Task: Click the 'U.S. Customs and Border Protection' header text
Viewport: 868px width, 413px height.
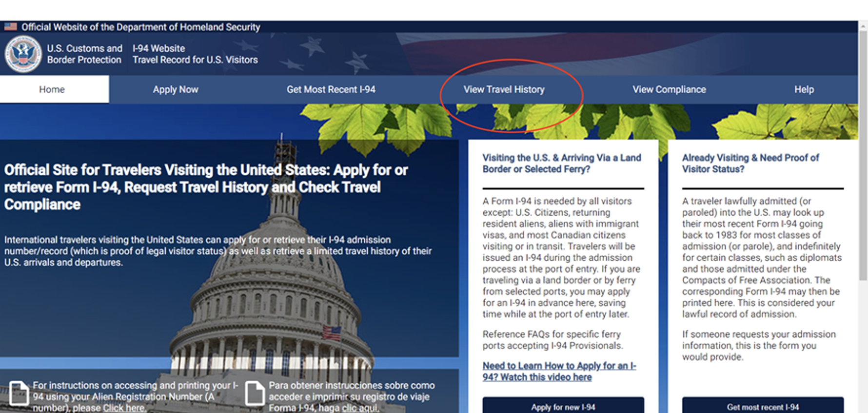Action: (x=84, y=54)
